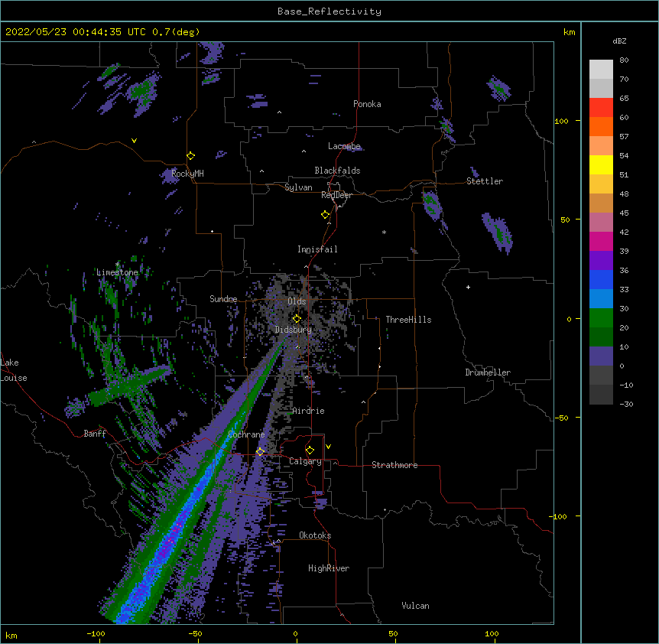Click the Blackfalds town label

pyautogui.click(x=337, y=171)
